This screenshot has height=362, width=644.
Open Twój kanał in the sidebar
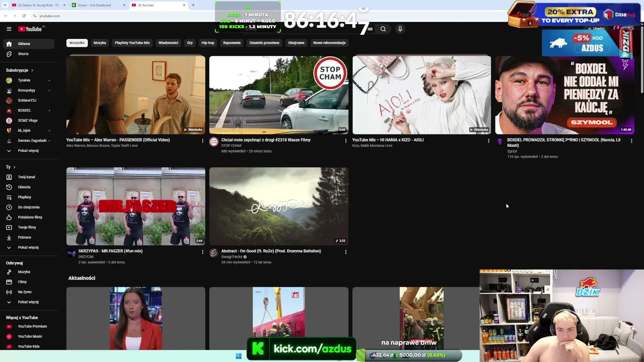click(28, 177)
